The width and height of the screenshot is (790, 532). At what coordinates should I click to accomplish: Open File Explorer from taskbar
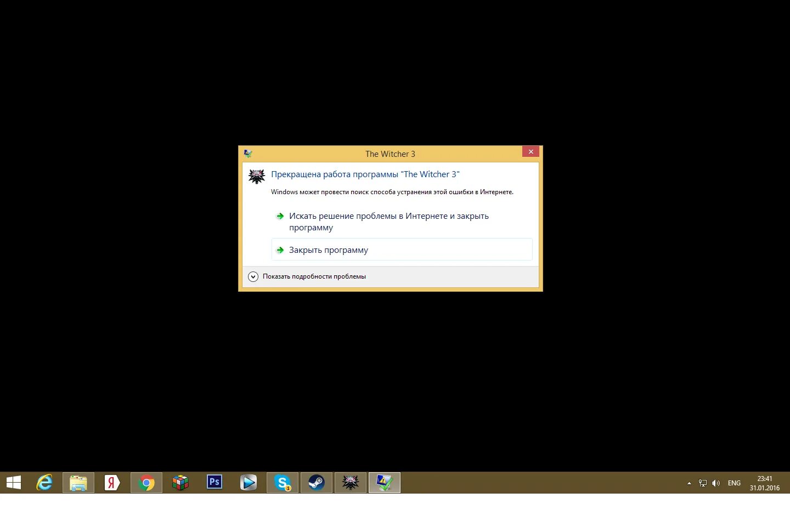78,483
